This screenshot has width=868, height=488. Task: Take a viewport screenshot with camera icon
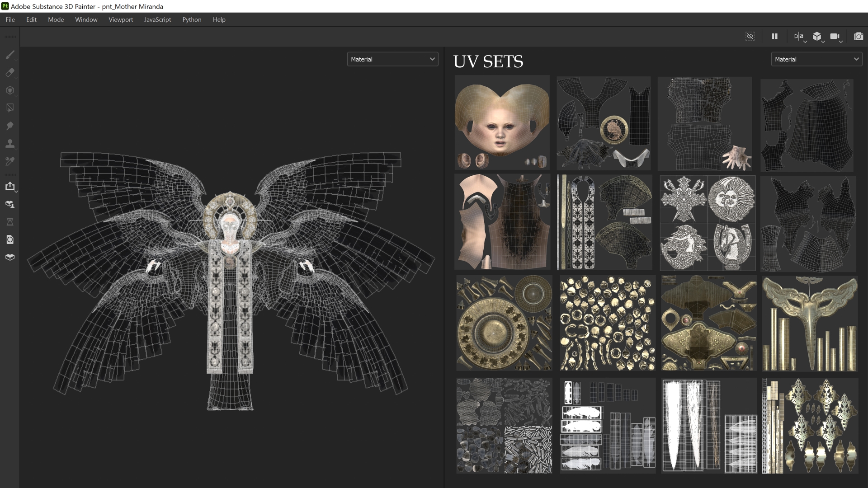click(858, 37)
